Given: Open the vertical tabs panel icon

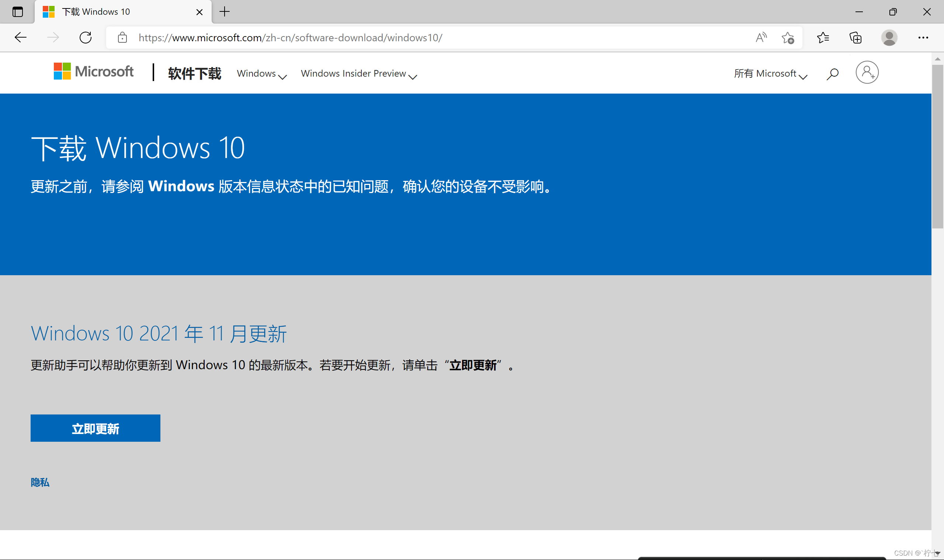Looking at the screenshot, I should [x=17, y=12].
